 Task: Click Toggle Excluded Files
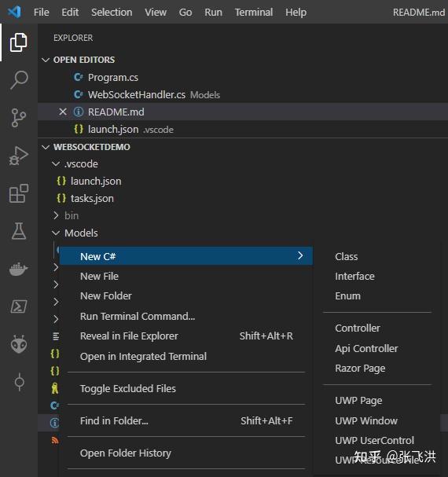coord(128,389)
